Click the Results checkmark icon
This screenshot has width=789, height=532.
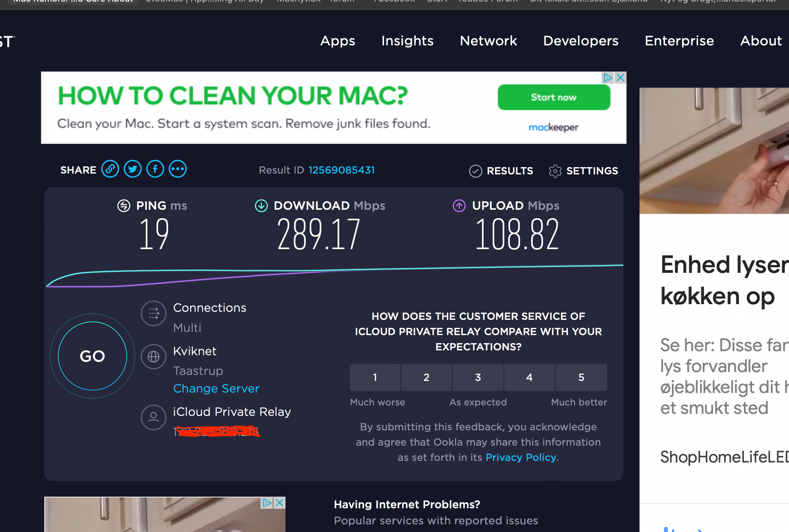click(475, 171)
